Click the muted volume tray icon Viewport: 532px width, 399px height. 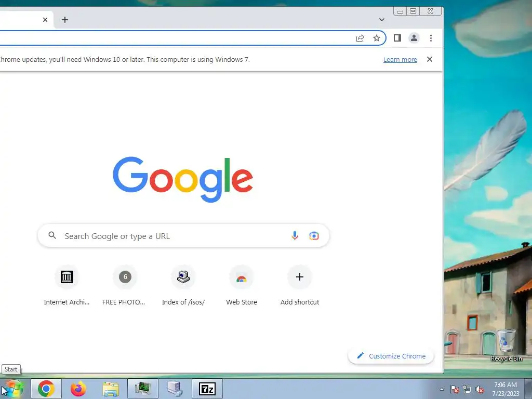(480, 389)
